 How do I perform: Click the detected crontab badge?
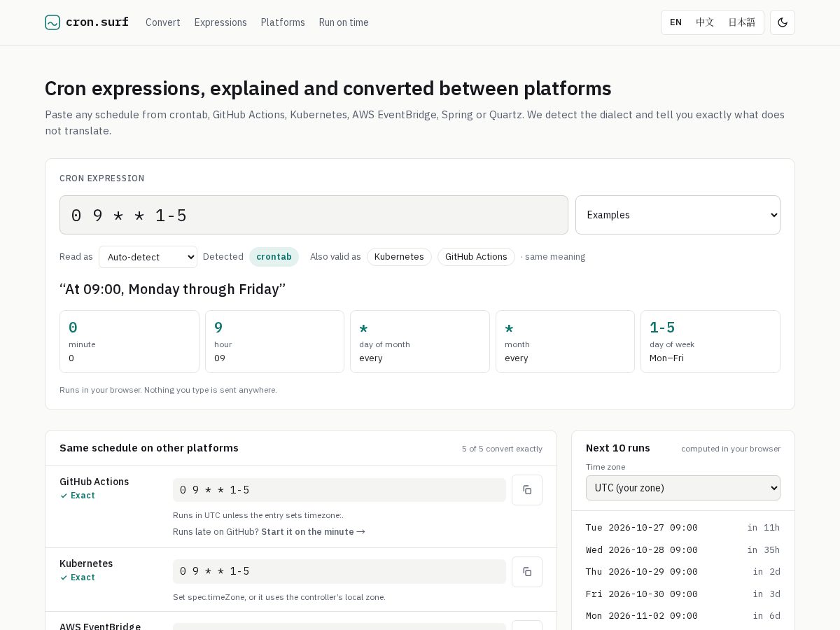tap(274, 257)
